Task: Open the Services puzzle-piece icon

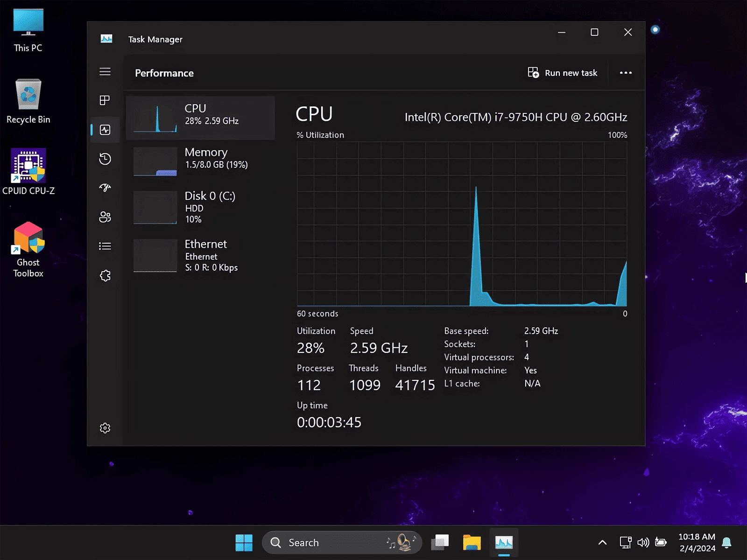Action: pos(105,275)
